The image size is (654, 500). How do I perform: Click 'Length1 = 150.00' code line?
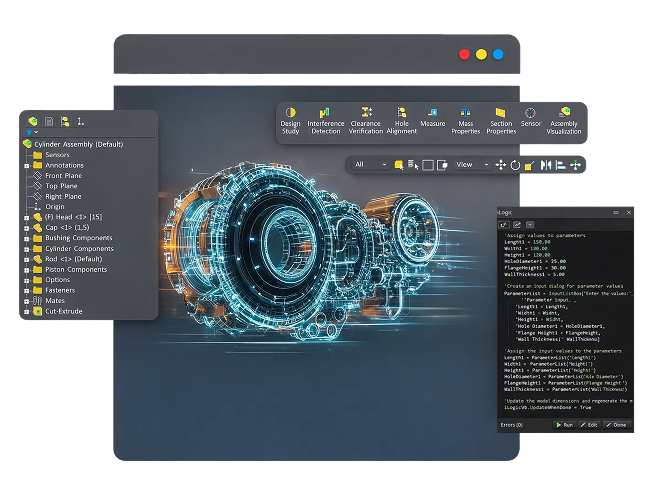527,242
